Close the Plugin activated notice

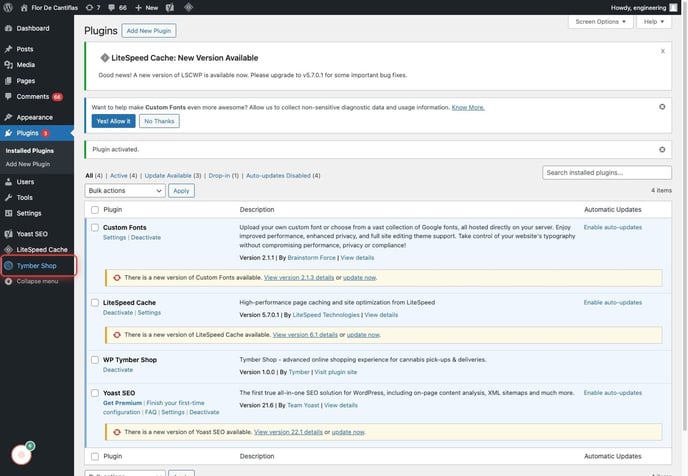pos(662,149)
